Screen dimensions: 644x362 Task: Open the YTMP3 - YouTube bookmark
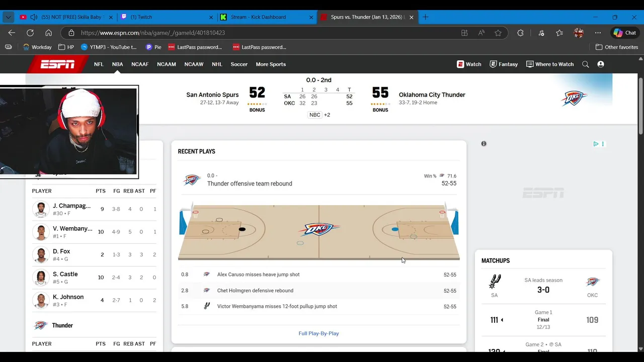[109, 47]
